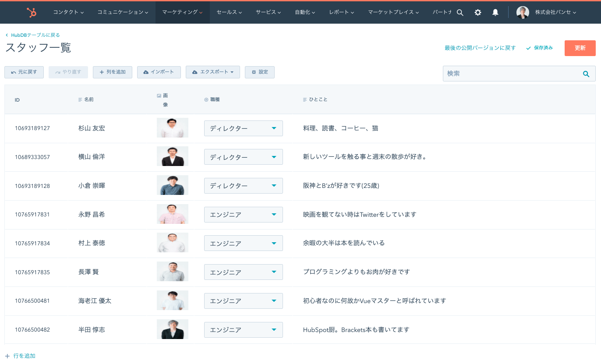Open the notifications bell
Screen dimensions: 601x364
coord(495,12)
